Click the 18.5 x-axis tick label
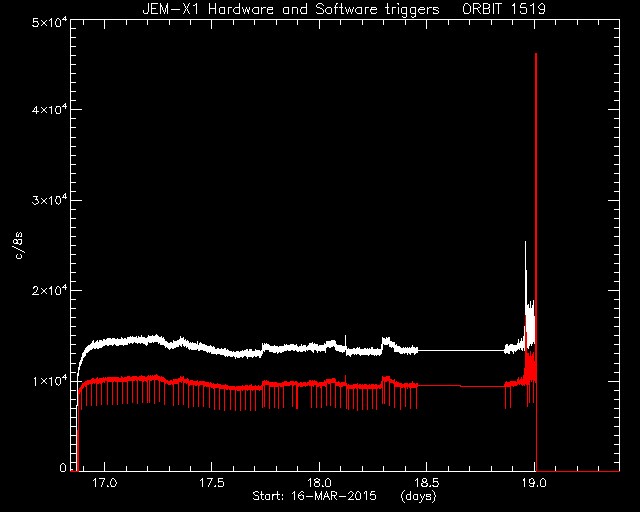Viewport: 640px width, 512px height. (x=427, y=483)
